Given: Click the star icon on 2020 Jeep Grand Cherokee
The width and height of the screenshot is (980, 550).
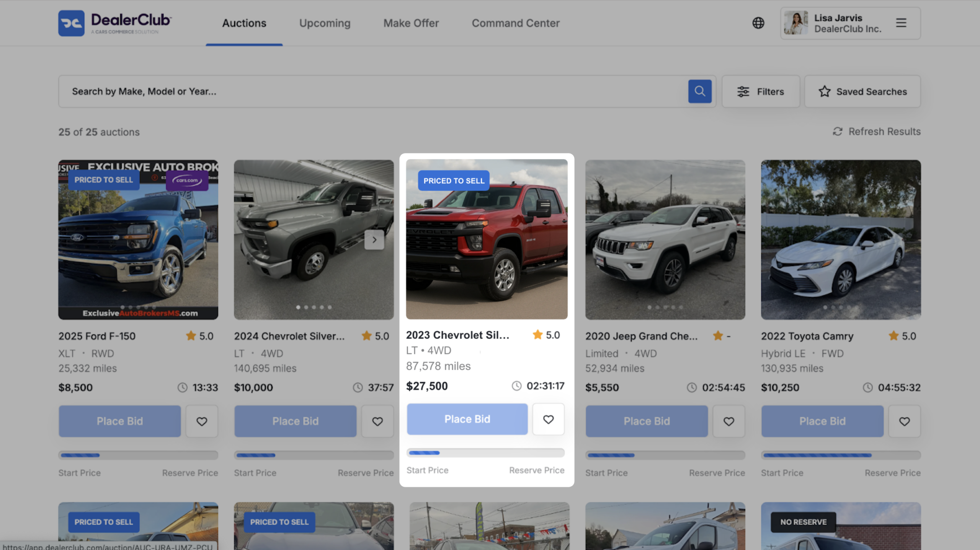Looking at the screenshot, I should coord(718,336).
